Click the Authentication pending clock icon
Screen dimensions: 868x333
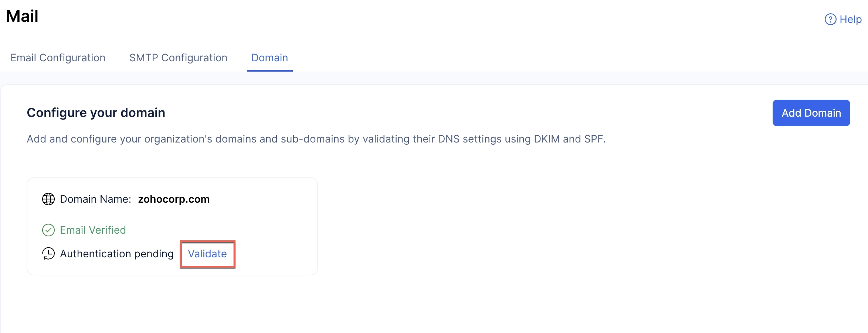[48, 254]
